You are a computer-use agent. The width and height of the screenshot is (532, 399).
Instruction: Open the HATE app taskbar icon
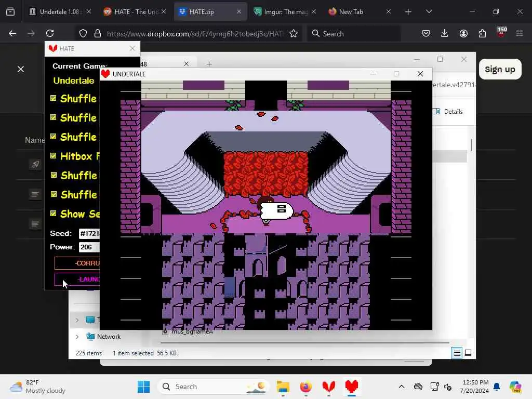pos(328,387)
